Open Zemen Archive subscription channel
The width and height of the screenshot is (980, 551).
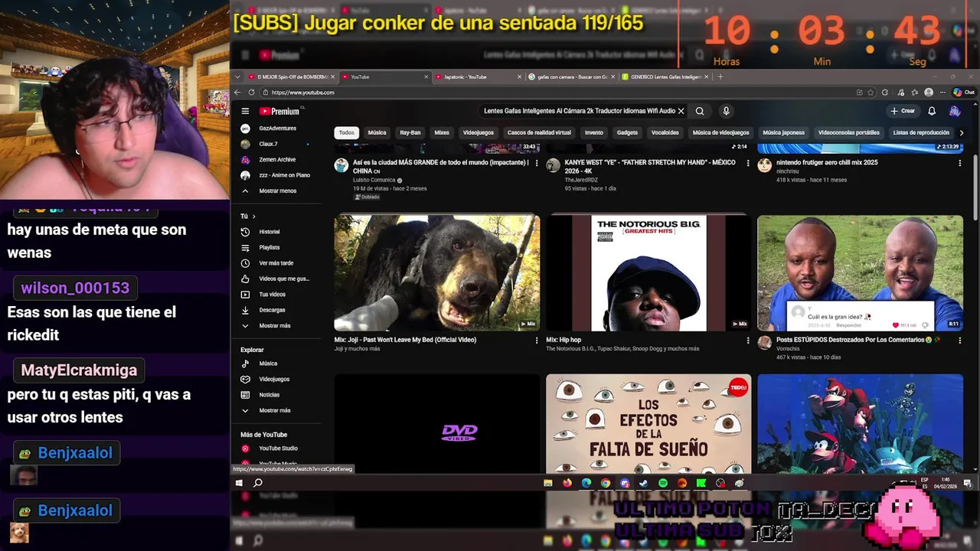pos(276,159)
